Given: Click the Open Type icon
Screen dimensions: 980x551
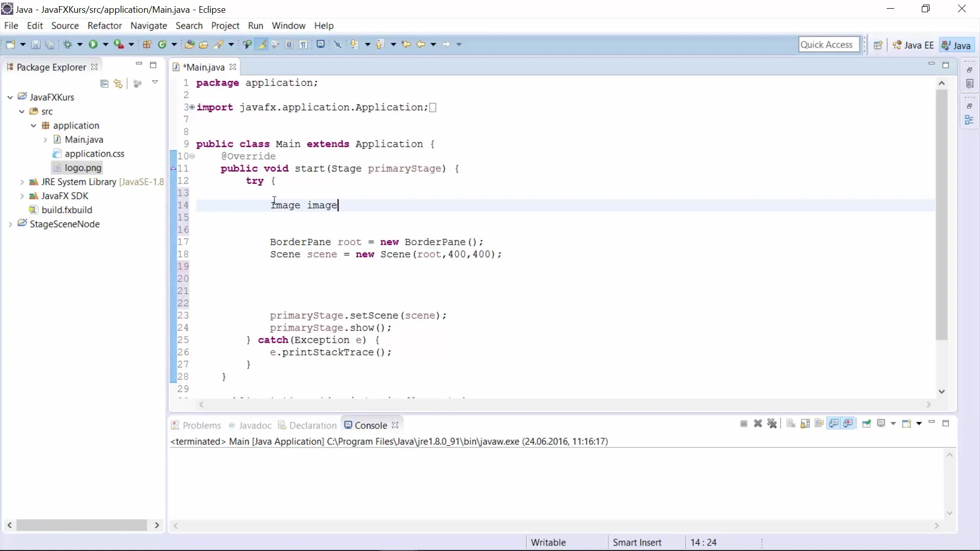Looking at the screenshot, I should point(189,45).
